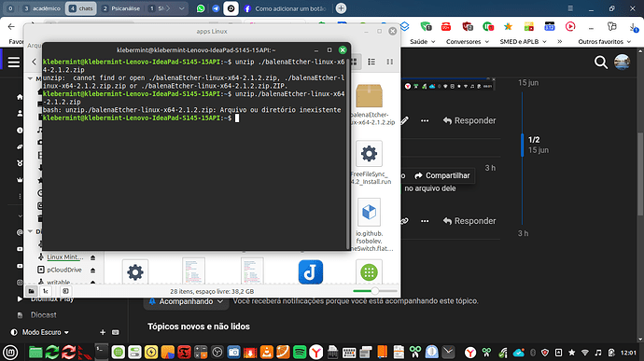Click the forum search magnifier icon

click(601, 62)
